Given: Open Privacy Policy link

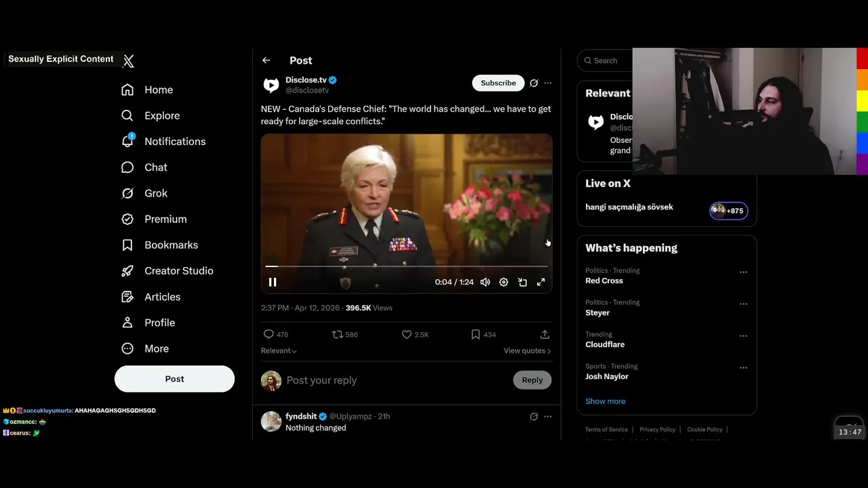Looking at the screenshot, I should click(x=657, y=429).
